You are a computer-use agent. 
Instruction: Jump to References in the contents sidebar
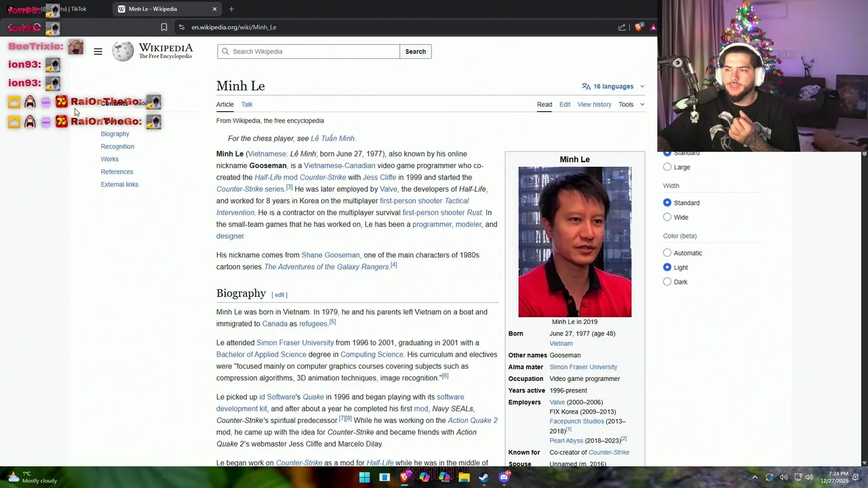[117, 171]
